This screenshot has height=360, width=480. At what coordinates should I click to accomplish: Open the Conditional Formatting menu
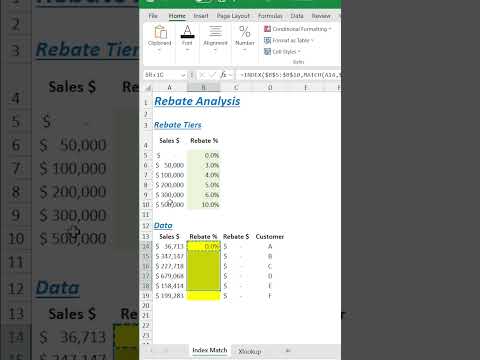point(297,29)
